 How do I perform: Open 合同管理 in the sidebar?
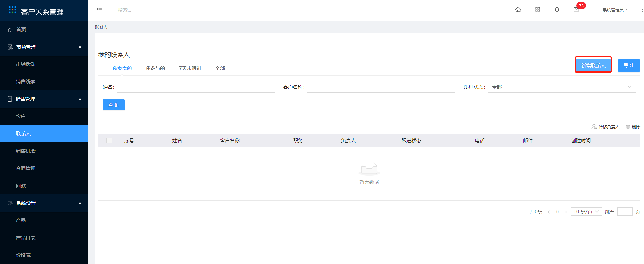click(44, 168)
